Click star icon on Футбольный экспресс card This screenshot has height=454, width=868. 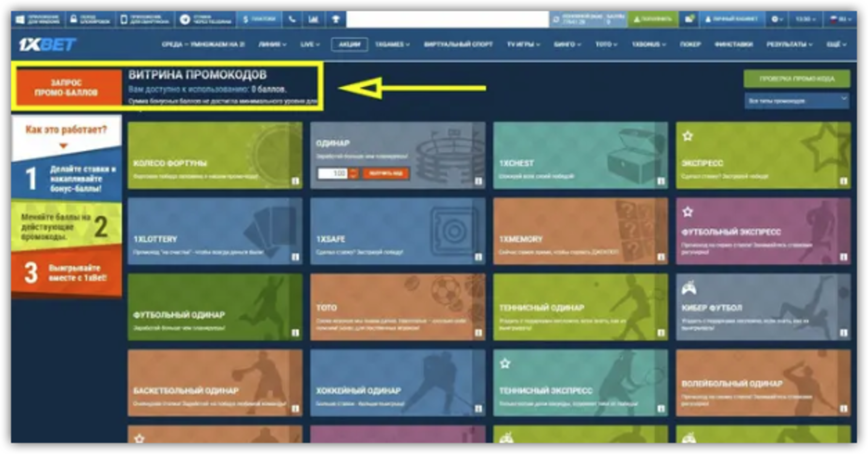[x=688, y=211]
